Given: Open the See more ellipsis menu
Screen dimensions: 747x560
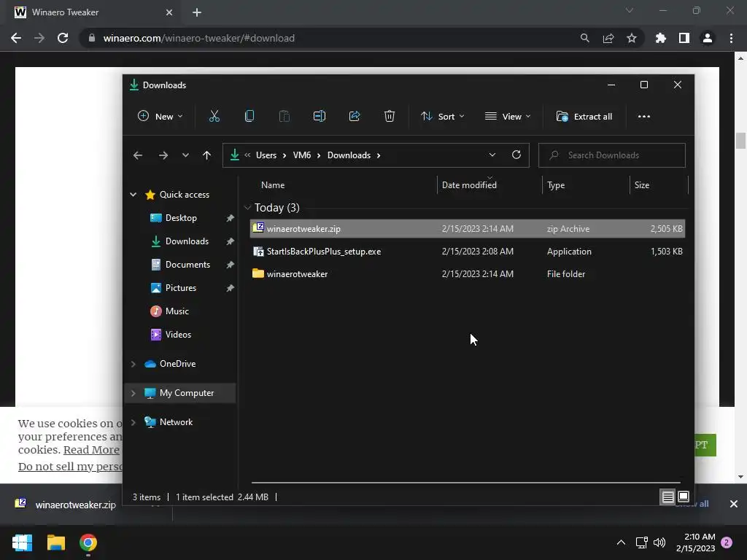Looking at the screenshot, I should coord(643,116).
